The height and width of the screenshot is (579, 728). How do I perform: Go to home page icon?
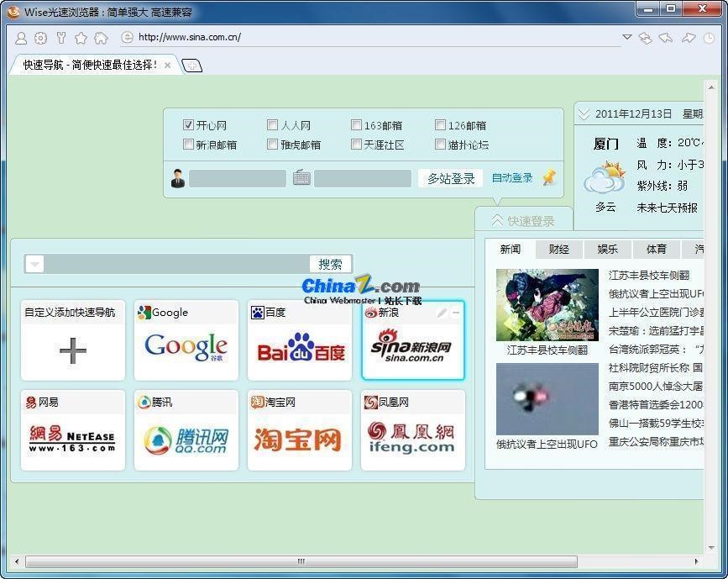click(x=101, y=38)
